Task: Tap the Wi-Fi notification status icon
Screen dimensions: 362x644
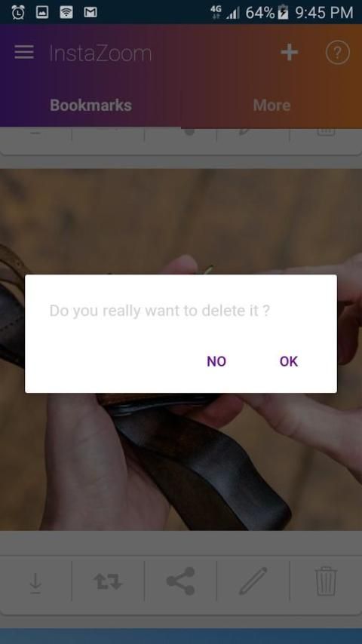Action: pyautogui.click(x=66, y=12)
